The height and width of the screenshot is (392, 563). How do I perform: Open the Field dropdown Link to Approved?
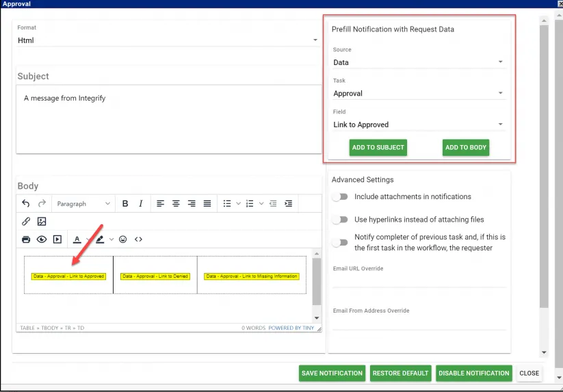[x=419, y=125]
